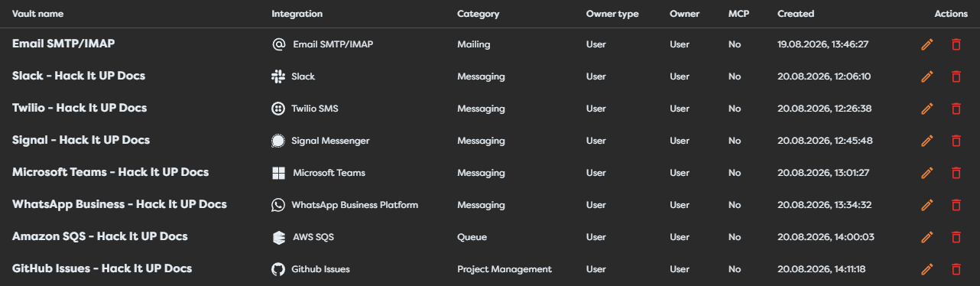Click created date 20.08.2026, 12:06:10

[824, 76]
